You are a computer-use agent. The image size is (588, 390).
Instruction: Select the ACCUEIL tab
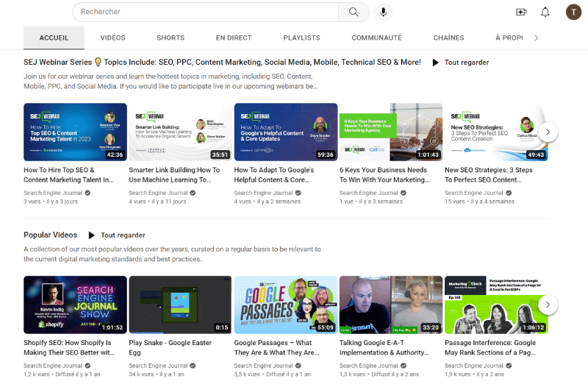(54, 38)
